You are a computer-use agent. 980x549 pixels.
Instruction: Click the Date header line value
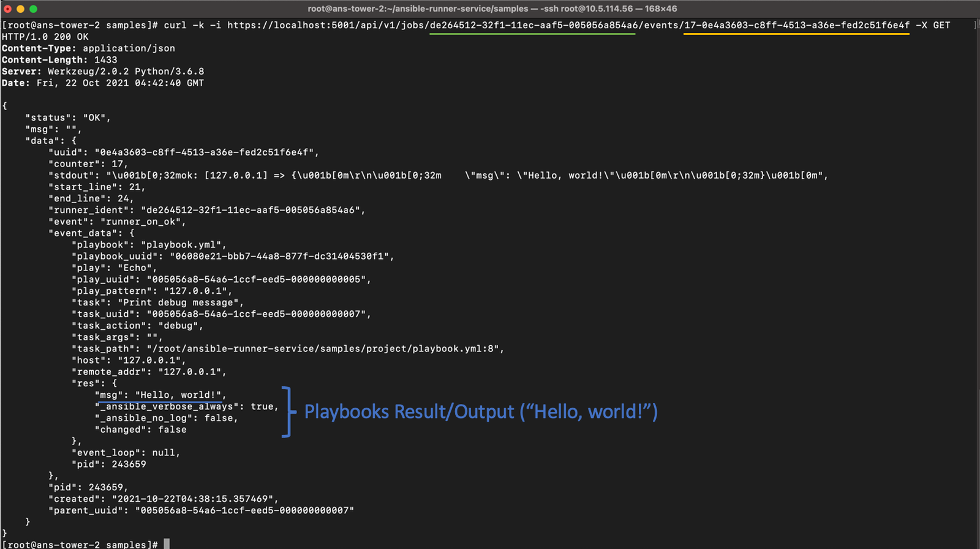point(120,83)
